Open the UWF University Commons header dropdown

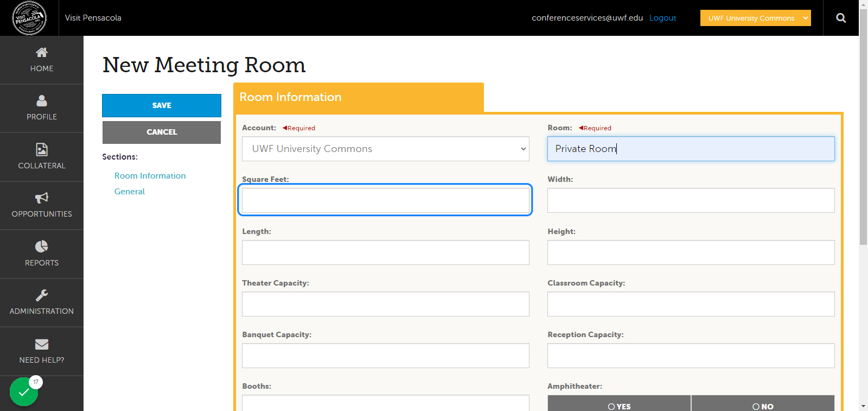point(756,18)
